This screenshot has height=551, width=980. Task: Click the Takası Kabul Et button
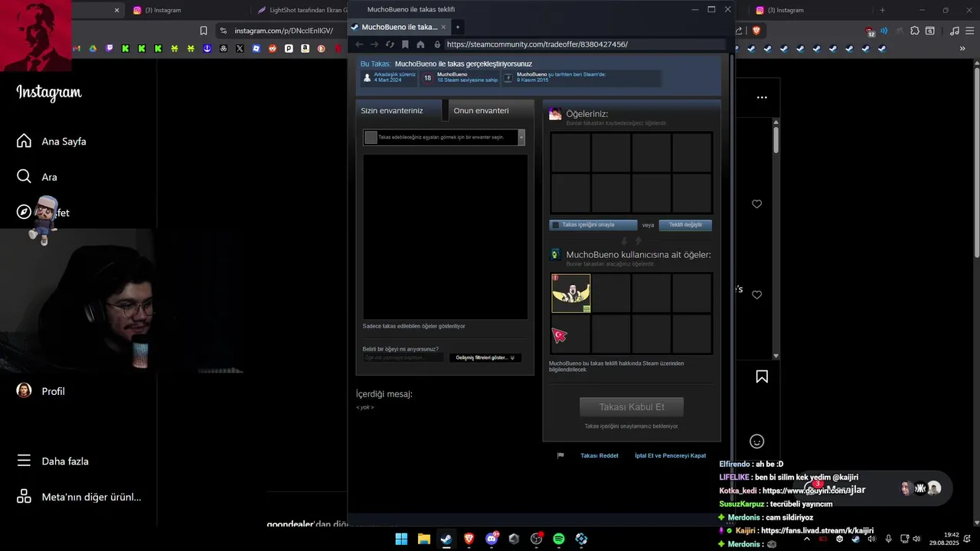pyautogui.click(x=632, y=406)
